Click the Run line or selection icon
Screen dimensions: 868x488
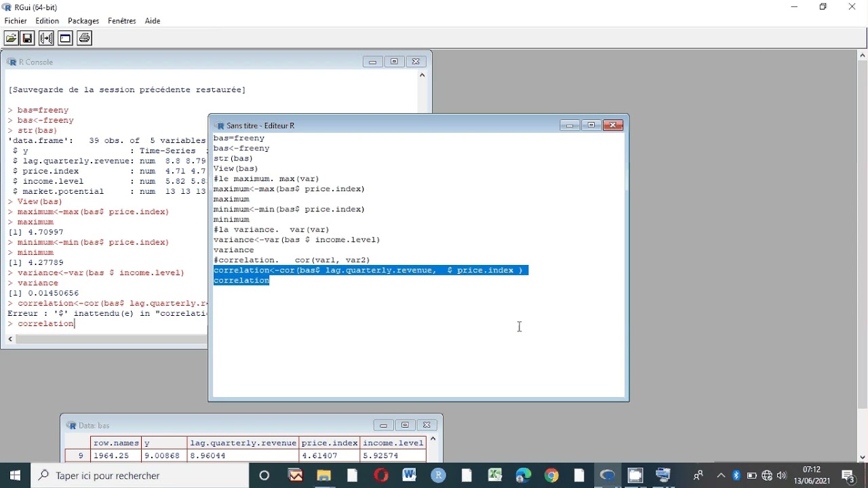(x=47, y=38)
